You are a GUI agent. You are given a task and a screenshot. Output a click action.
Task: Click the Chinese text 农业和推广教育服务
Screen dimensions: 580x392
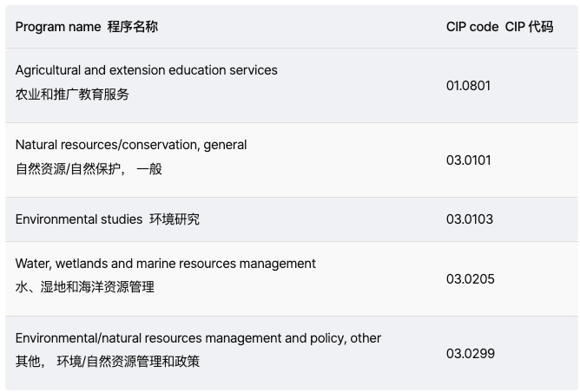[x=72, y=95]
